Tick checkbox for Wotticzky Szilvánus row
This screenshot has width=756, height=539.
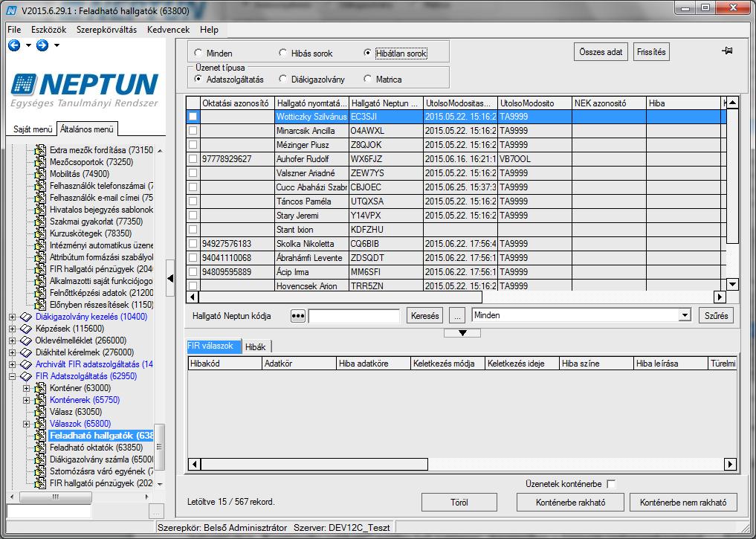(193, 117)
